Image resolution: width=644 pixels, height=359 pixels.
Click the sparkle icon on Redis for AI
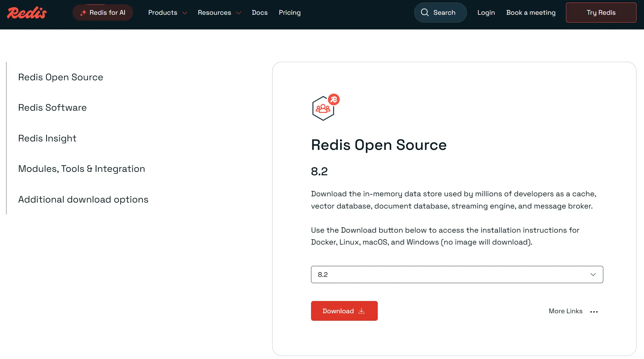pyautogui.click(x=83, y=13)
